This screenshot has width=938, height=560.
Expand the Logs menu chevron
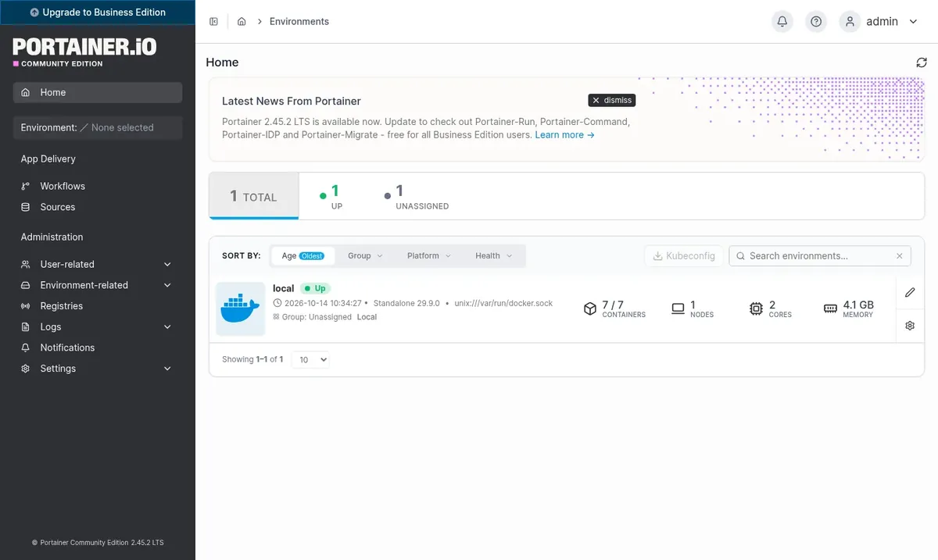pyautogui.click(x=167, y=326)
